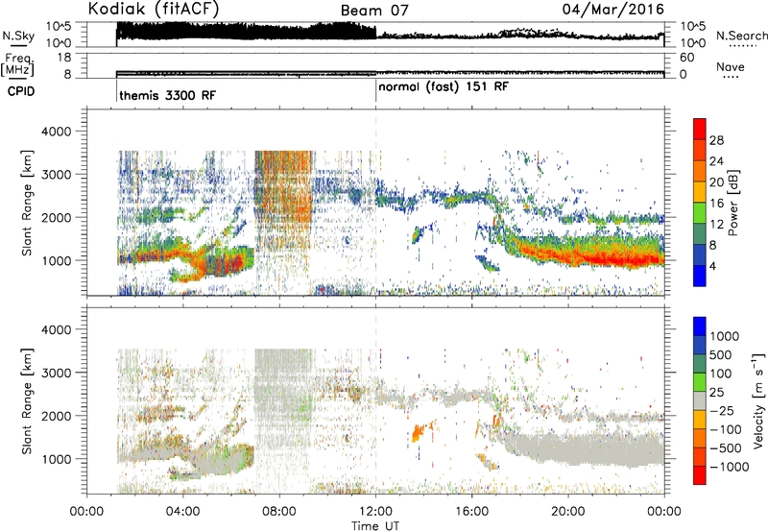Click the '2000' tick on the velocity panel axis
Image resolution: width=768 pixels, height=532 pixels.
(x=56, y=416)
